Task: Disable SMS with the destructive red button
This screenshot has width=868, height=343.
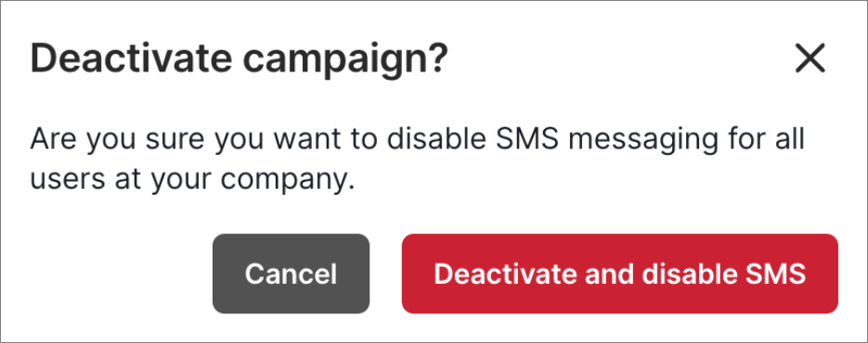Action: click(620, 273)
